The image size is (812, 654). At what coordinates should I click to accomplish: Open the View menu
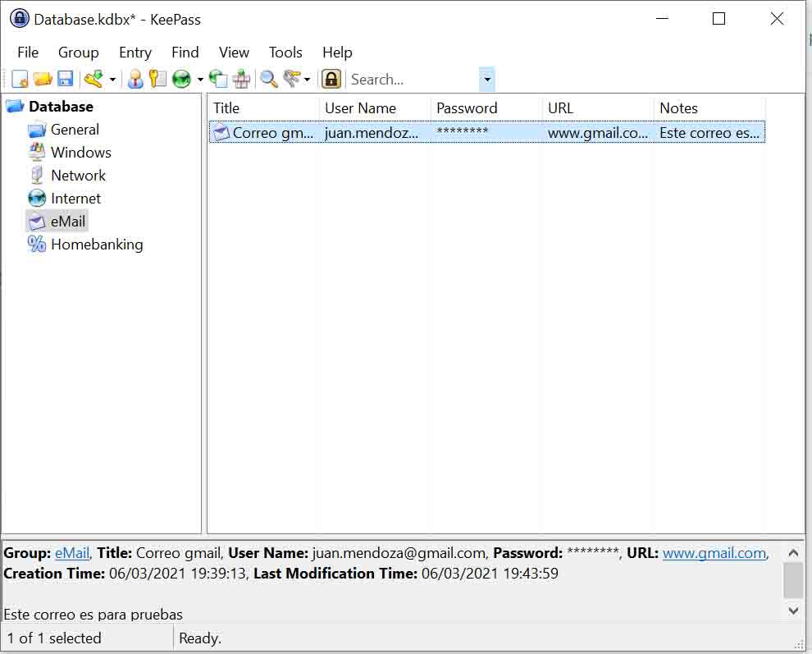click(x=234, y=53)
